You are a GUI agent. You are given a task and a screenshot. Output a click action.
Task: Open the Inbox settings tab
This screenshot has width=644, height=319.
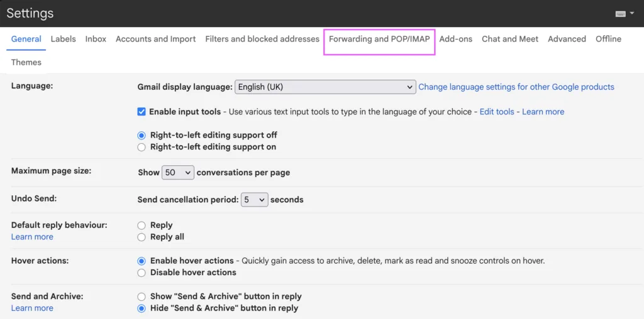coord(96,39)
